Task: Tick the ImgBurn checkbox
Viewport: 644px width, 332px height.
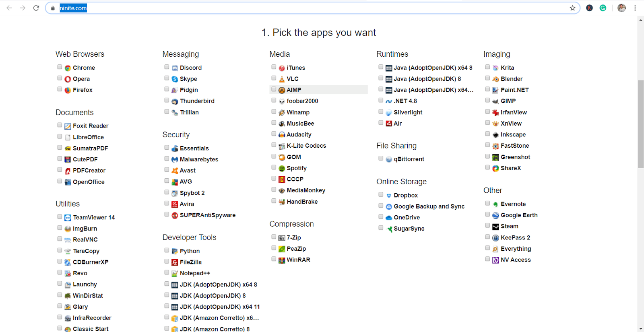Action: click(x=60, y=228)
